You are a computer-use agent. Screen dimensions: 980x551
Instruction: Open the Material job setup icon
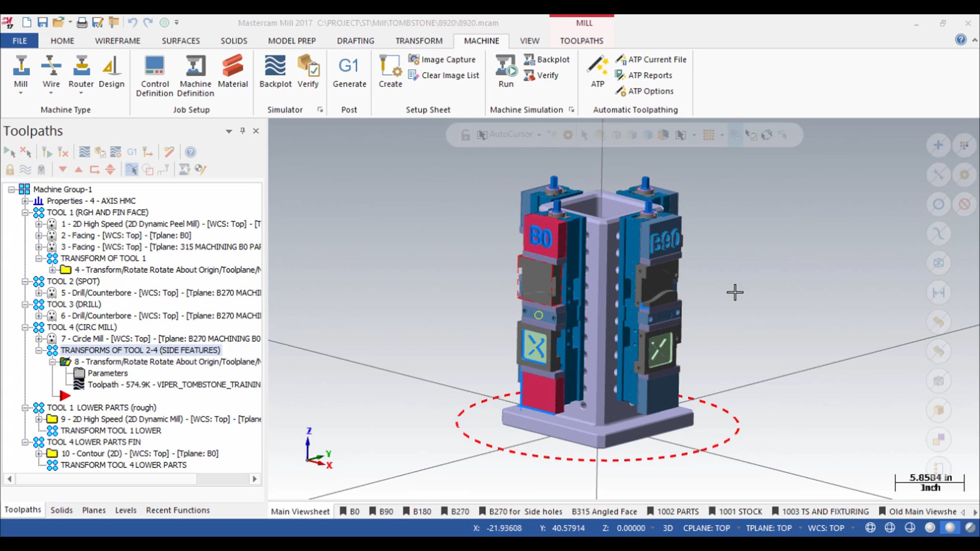pyautogui.click(x=233, y=72)
